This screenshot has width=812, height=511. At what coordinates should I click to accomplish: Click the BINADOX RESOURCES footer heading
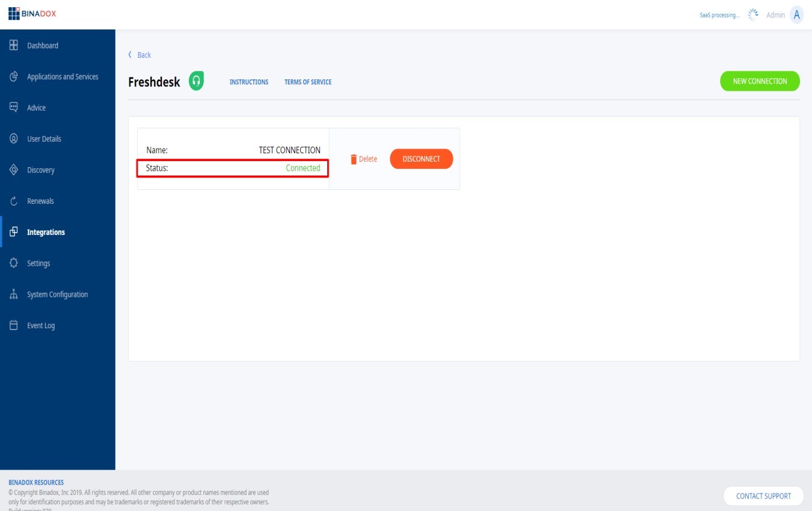pyautogui.click(x=36, y=482)
